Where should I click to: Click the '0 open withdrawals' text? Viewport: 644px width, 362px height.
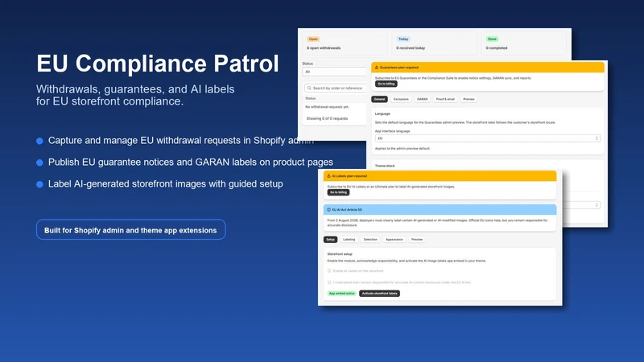(324, 48)
